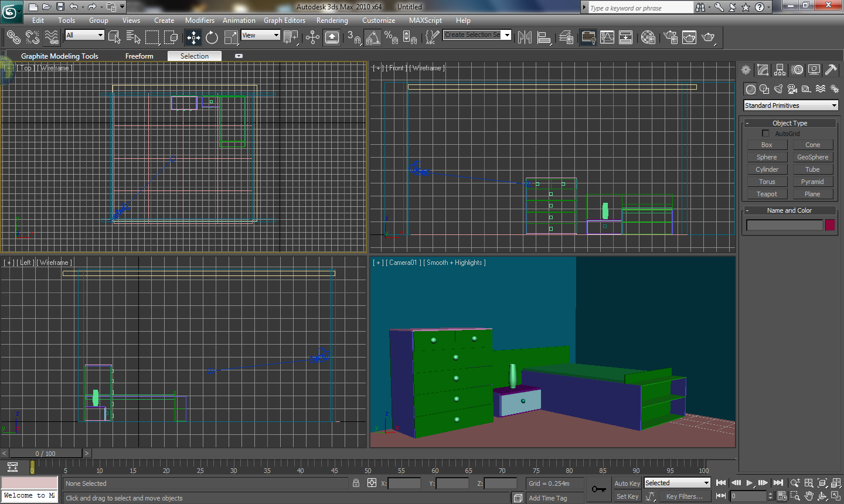The height and width of the screenshot is (504, 844).
Task: Open the Standard Primitives dropdown
Action: pyautogui.click(x=791, y=105)
